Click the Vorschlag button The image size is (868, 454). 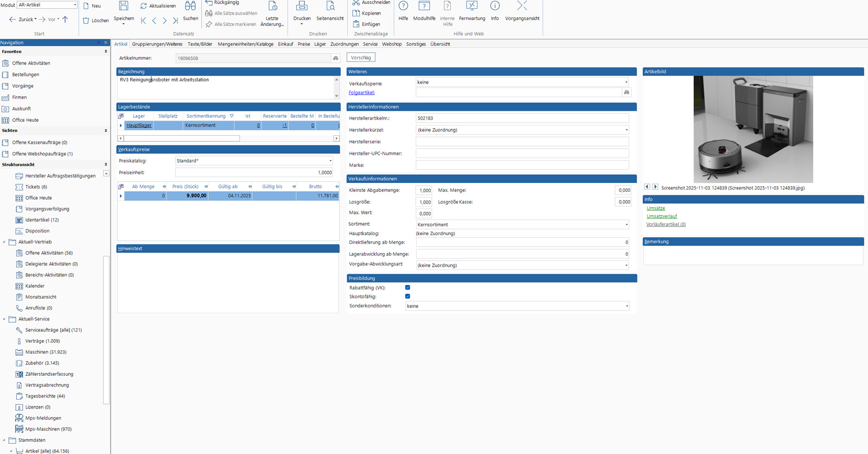361,58
